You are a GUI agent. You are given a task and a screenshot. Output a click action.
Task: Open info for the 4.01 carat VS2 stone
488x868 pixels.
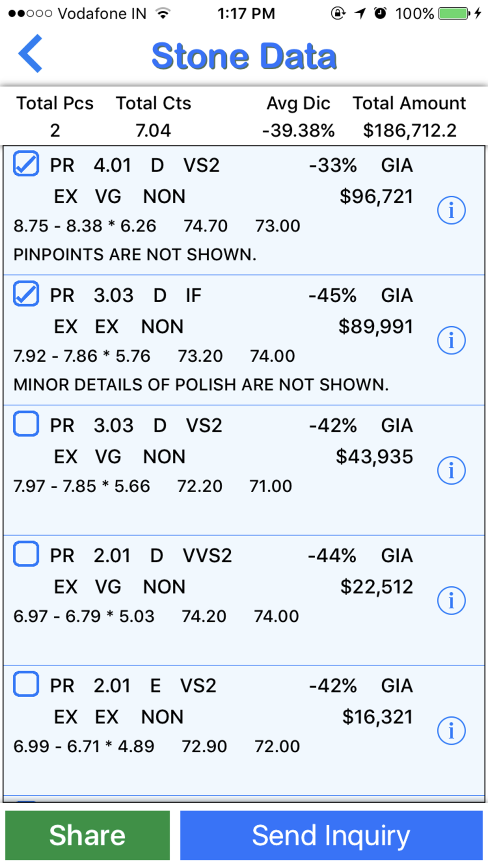click(x=451, y=210)
